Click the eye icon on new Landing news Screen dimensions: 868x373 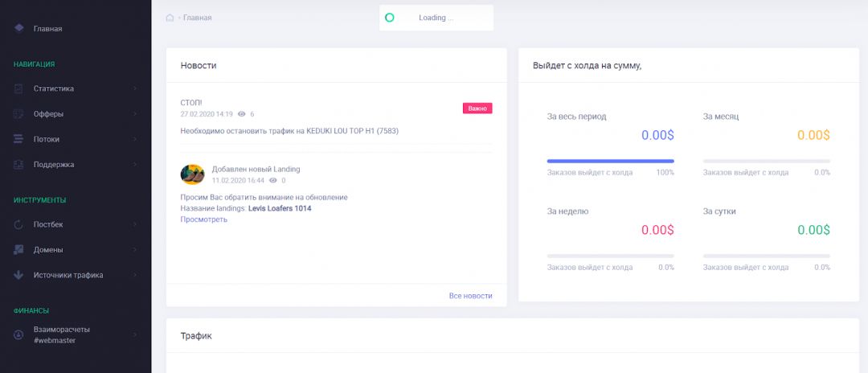click(x=273, y=180)
